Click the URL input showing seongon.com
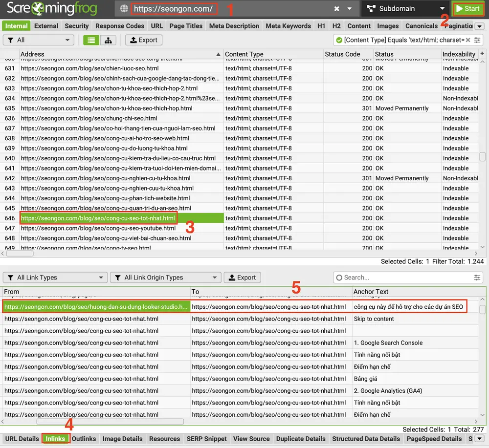The height and width of the screenshot is (448, 489). pos(174,9)
